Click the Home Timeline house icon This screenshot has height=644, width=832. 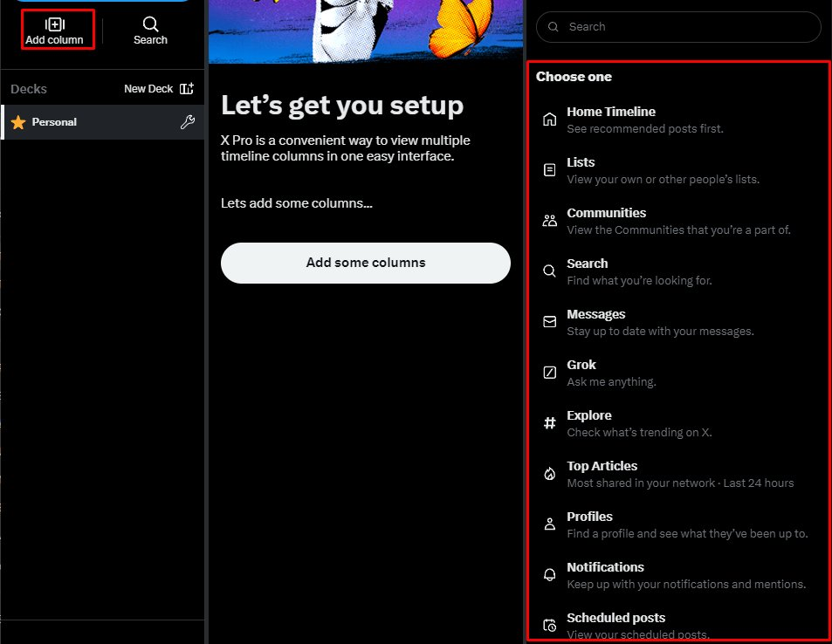(550, 120)
